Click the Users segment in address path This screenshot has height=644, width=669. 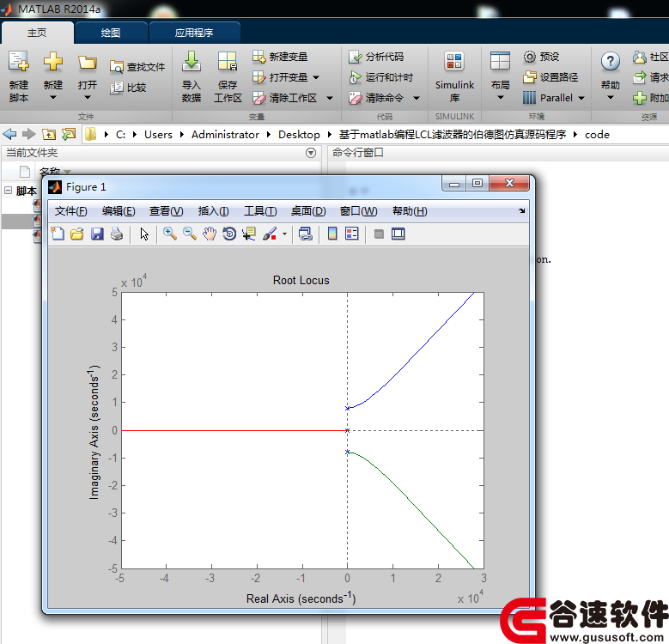coord(158,135)
